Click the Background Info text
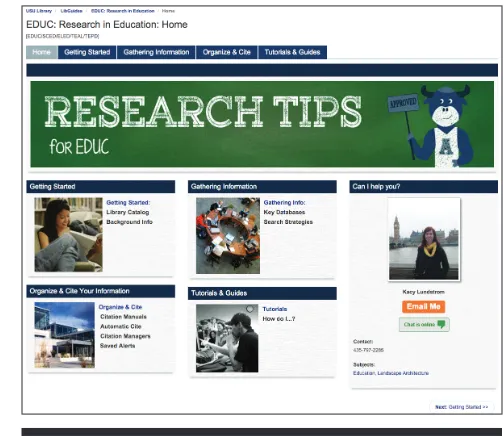This screenshot has width=504, height=436. [129, 222]
